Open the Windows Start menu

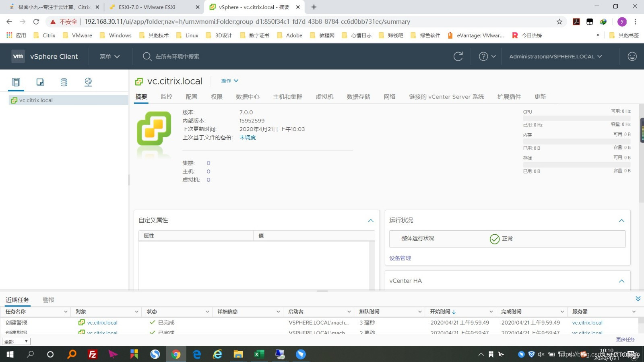point(10,354)
